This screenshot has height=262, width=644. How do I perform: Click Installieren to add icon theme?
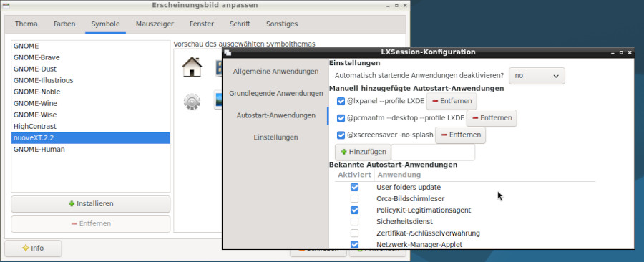[x=91, y=204]
